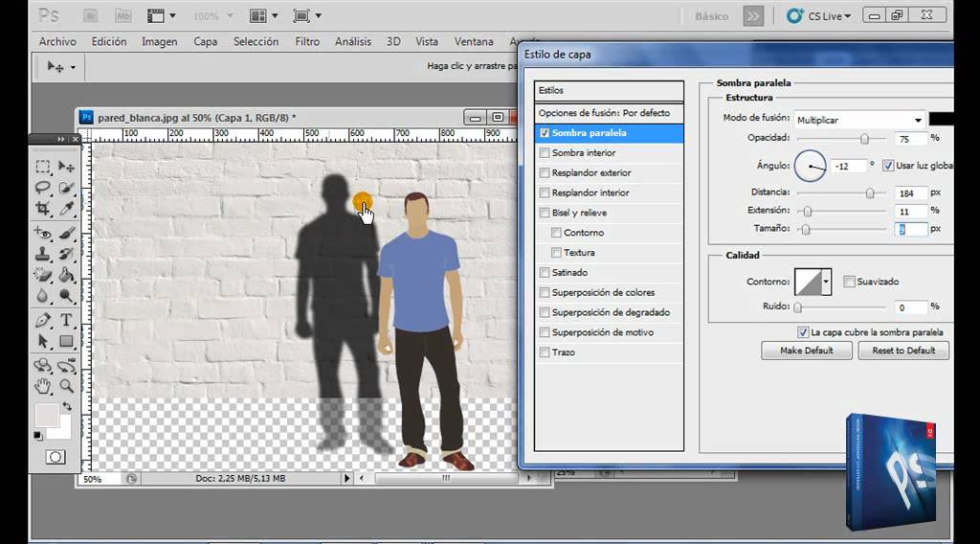Enable Satinado style

coord(545,273)
